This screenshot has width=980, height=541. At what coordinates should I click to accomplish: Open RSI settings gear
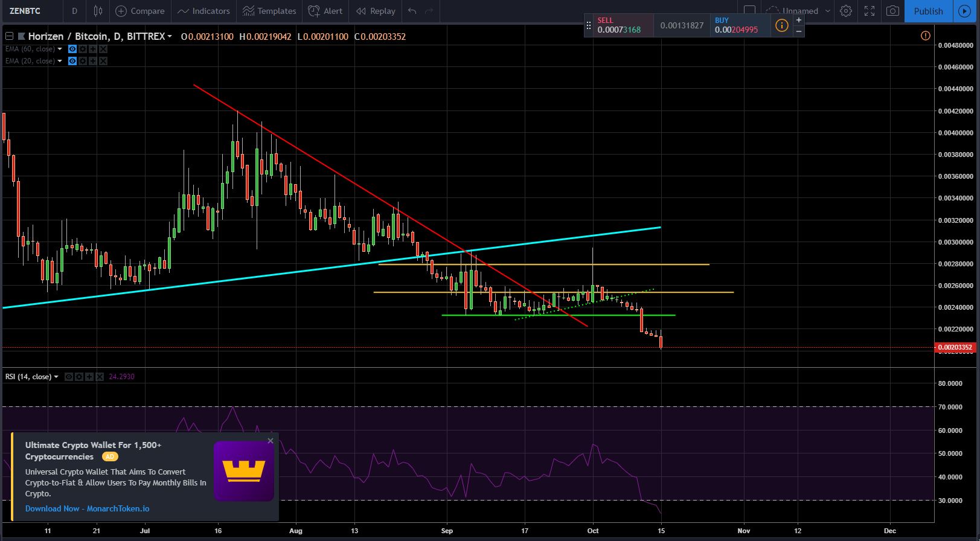point(79,377)
